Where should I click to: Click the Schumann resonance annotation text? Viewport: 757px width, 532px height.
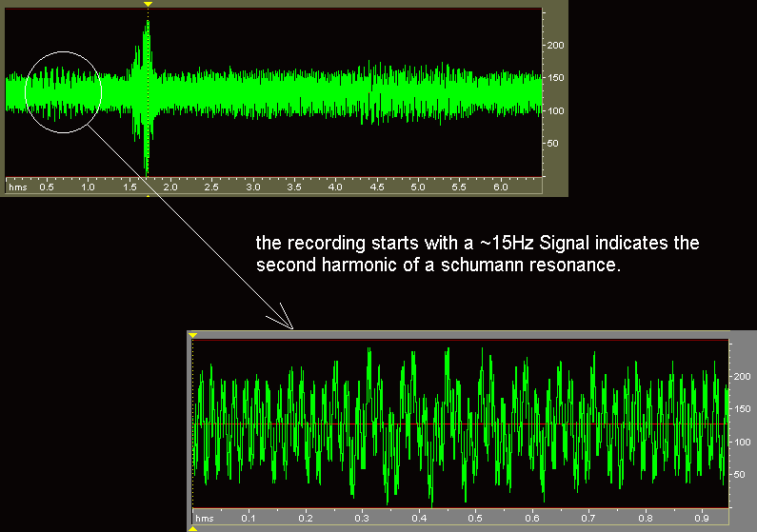(477, 255)
